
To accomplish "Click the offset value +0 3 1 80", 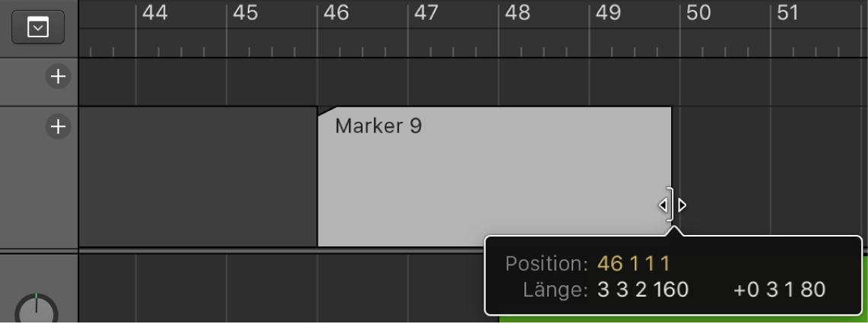I will [x=779, y=290].
